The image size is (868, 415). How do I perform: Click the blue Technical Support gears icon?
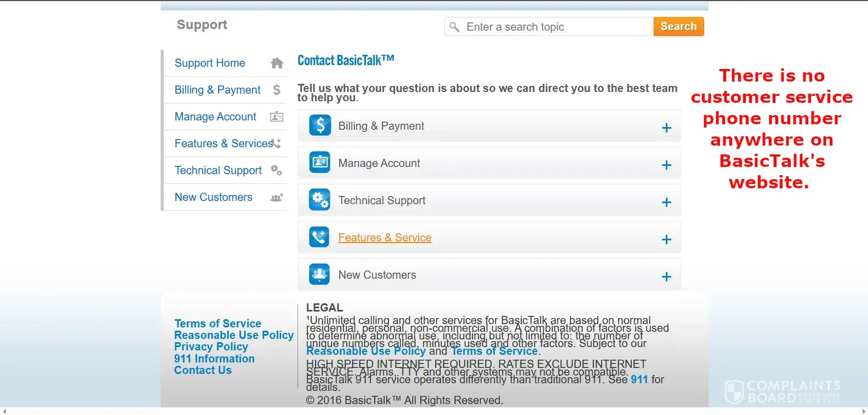coord(319,200)
